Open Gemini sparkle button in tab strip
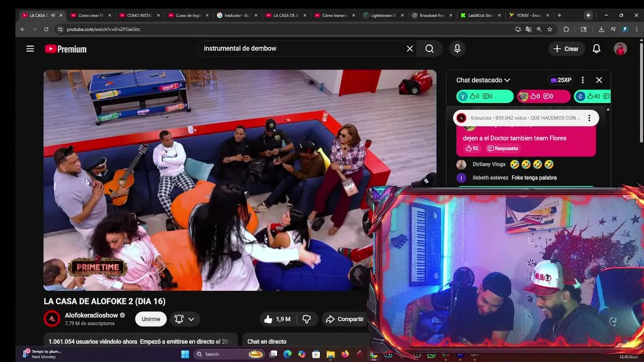The width and height of the screenshot is (644, 362). (588, 16)
